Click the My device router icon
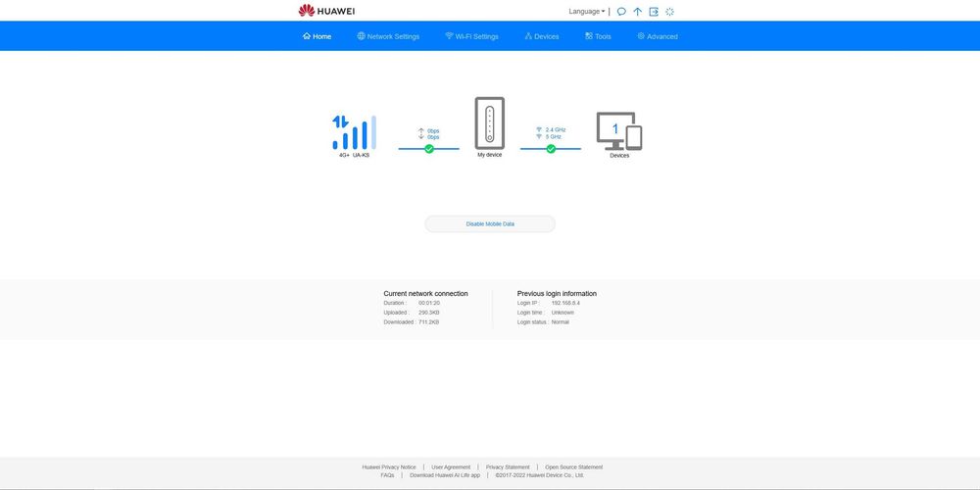Viewport: 980px width, 490px height. (489, 123)
